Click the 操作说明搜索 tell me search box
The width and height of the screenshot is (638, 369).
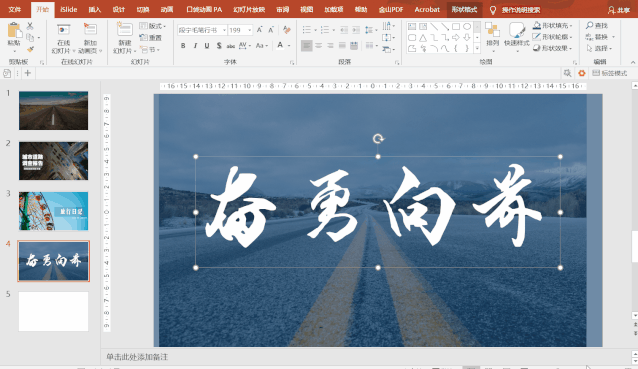521,10
